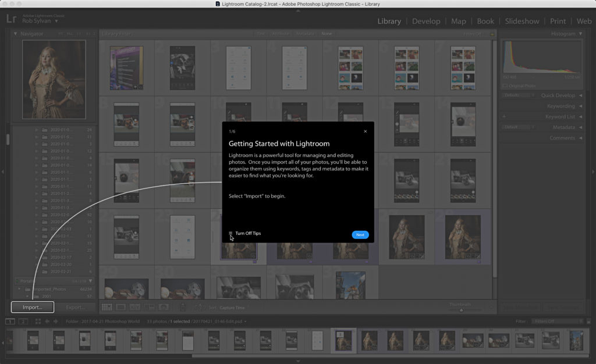
Task: Select the 2020-02-21 folder
Action: [x=61, y=272]
